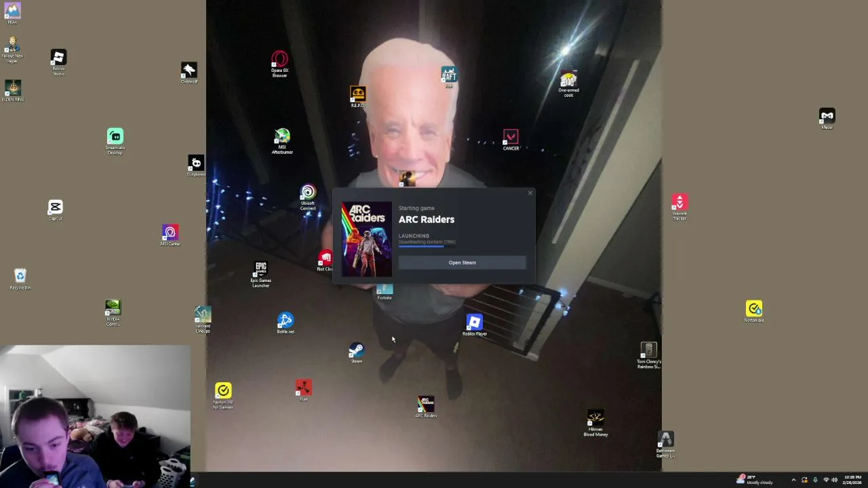The height and width of the screenshot is (488, 868).
Task: Click the ARC Raiders title text
Action: point(427,220)
